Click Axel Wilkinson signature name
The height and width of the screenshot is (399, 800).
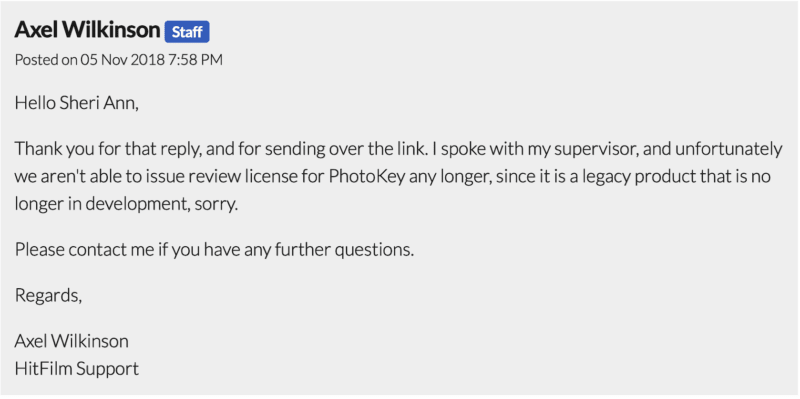(71, 341)
